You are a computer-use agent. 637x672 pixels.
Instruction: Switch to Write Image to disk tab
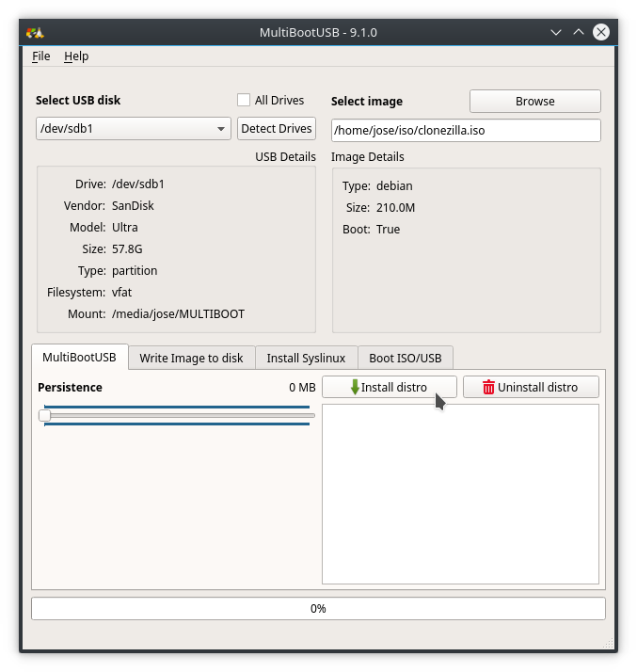[x=192, y=358]
